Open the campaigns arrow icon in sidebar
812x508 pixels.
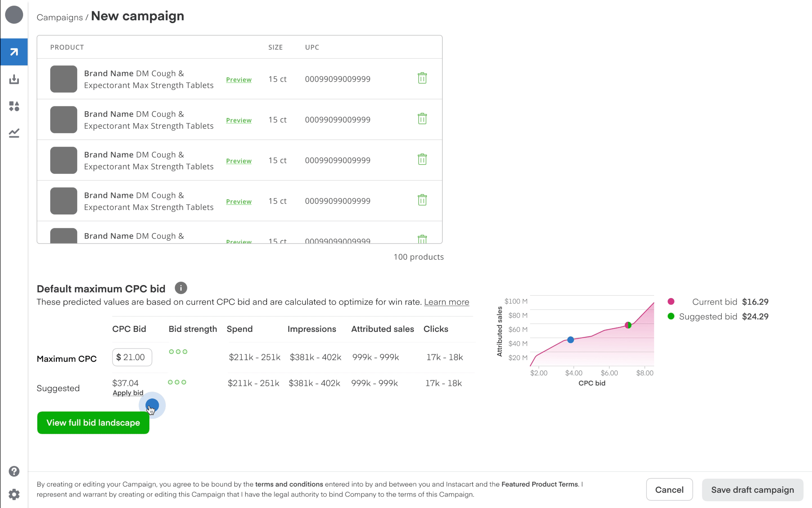coord(14,52)
